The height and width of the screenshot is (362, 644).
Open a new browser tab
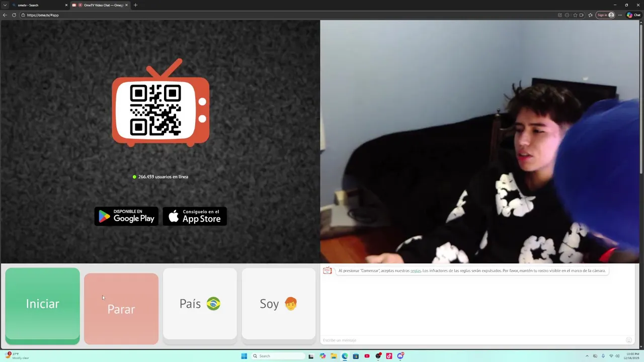tap(135, 5)
